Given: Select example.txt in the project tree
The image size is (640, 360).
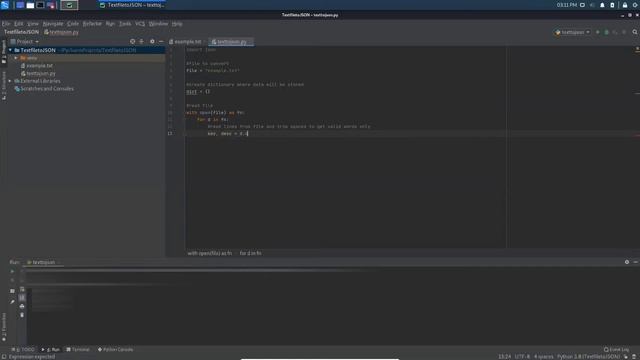Looking at the screenshot, I should [37, 65].
